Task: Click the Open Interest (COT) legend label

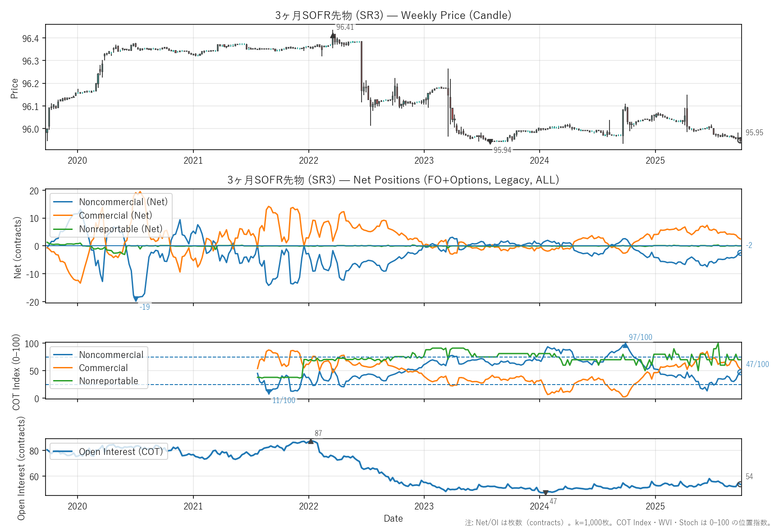Action: click(x=121, y=452)
